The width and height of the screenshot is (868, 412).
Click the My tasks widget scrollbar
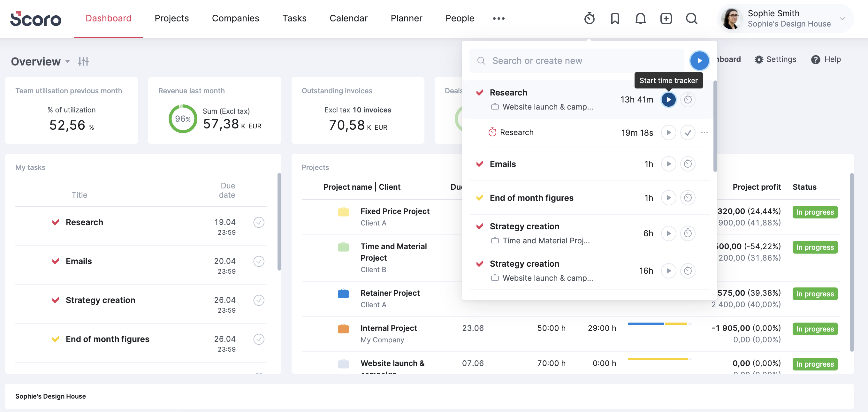[279, 222]
